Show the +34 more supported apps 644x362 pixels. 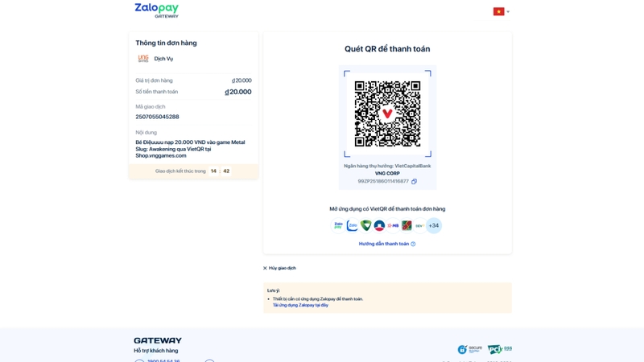(x=434, y=225)
